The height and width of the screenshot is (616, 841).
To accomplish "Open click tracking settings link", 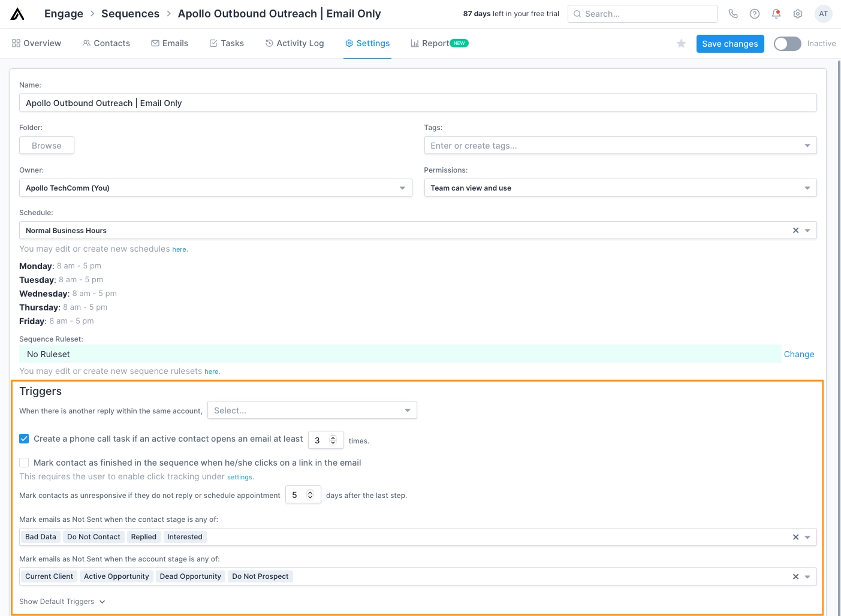I will [x=240, y=477].
